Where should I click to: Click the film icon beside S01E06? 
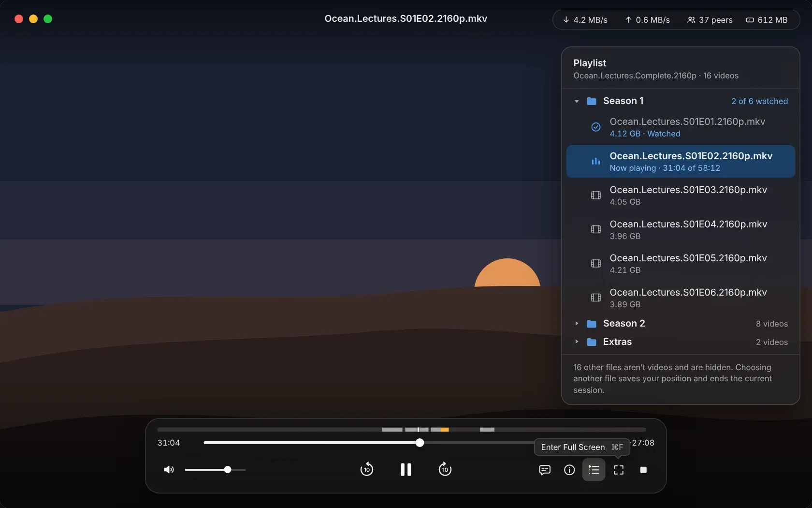tap(596, 298)
